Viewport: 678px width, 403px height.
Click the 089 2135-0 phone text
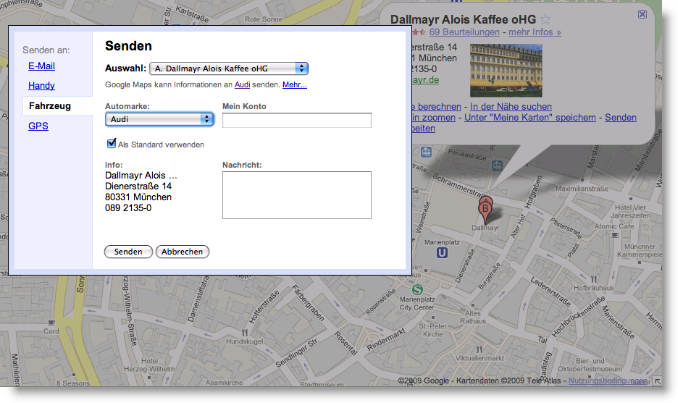coord(128,208)
